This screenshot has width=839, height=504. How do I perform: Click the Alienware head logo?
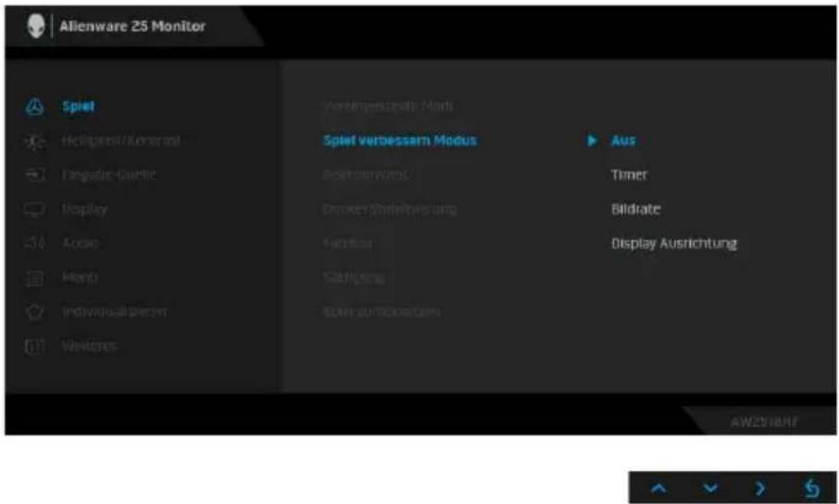click(36, 26)
